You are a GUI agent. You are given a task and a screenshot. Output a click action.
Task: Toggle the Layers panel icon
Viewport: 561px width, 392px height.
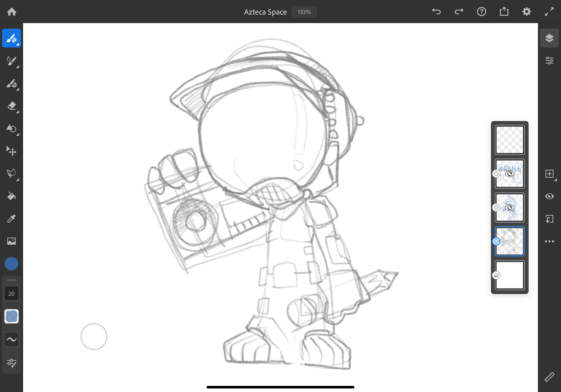(549, 38)
